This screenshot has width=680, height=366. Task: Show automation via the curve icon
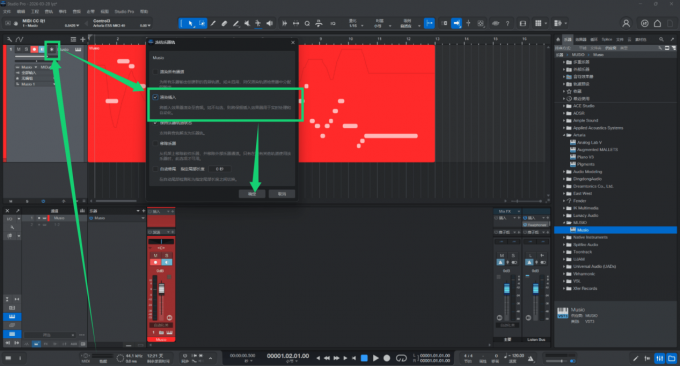[x=20, y=39]
